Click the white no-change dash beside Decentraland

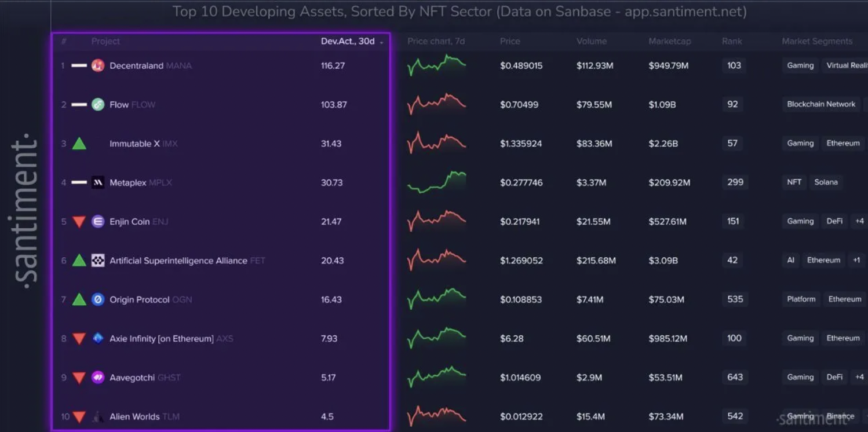point(79,65)
